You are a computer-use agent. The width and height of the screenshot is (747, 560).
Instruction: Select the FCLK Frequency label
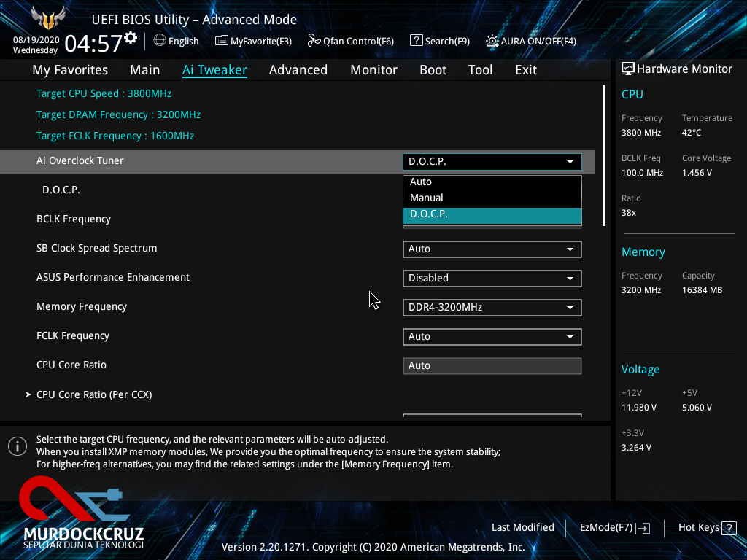(x=73, y=335)
